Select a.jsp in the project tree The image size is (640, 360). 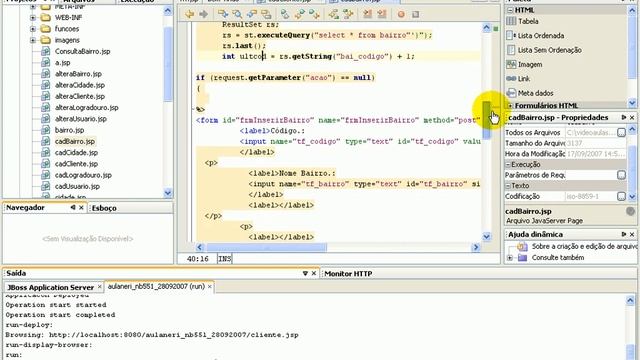coord(62,63)
